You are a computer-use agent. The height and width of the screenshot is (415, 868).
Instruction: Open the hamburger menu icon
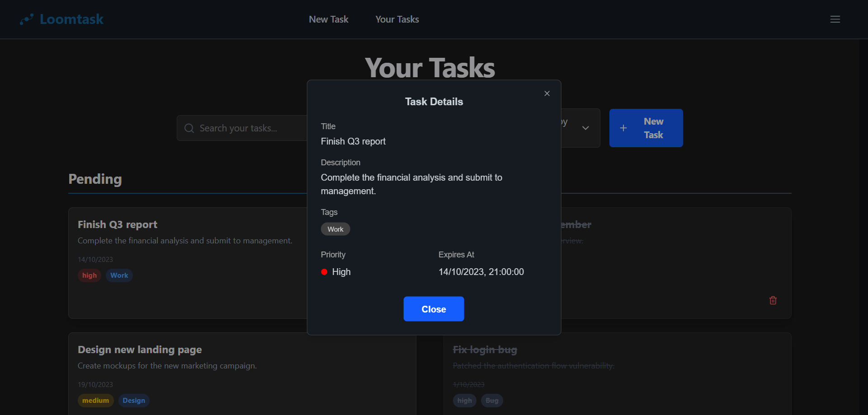(x=835, y=19)
